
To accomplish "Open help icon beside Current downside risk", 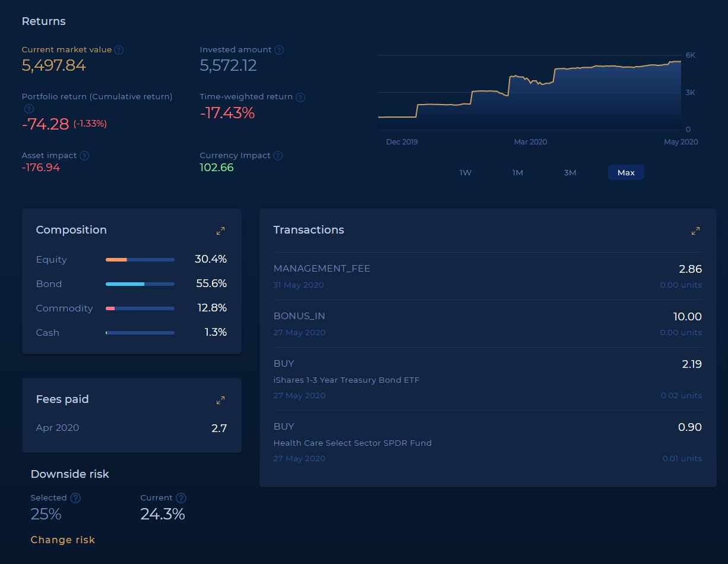I will tap(181, 498).
